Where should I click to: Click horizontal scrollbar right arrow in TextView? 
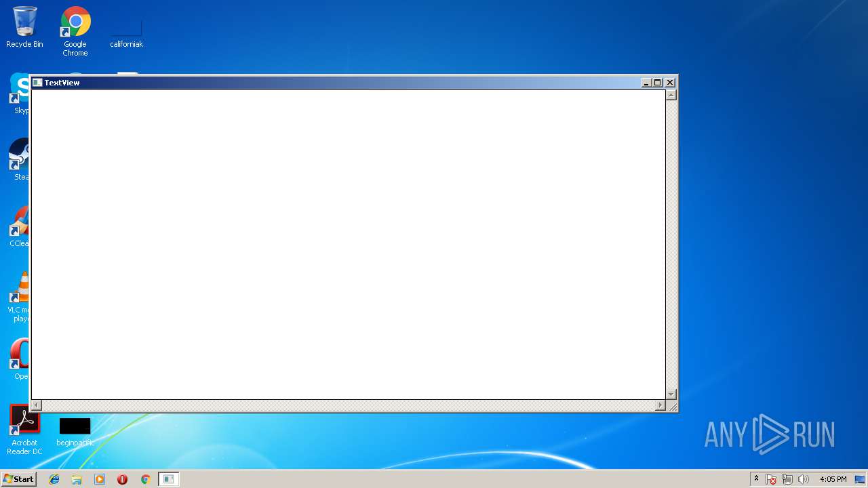point(660,405)
